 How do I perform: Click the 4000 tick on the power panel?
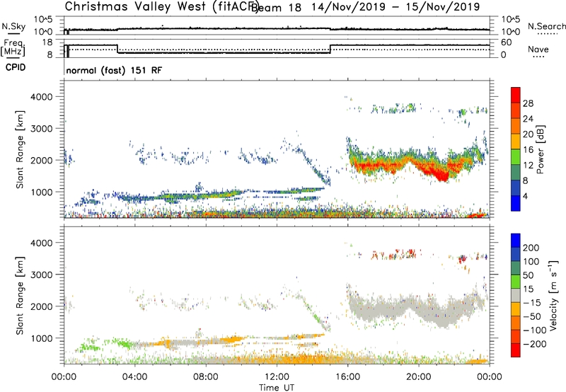point(41,97)
